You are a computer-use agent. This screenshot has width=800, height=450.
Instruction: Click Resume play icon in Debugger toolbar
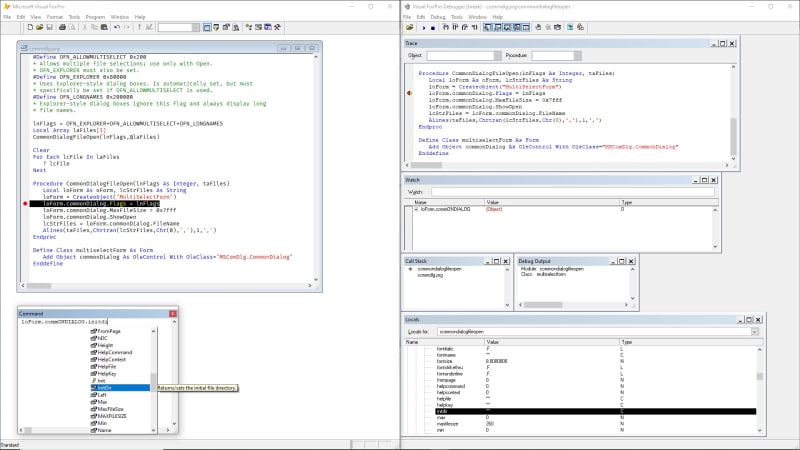tap(424, 28)
